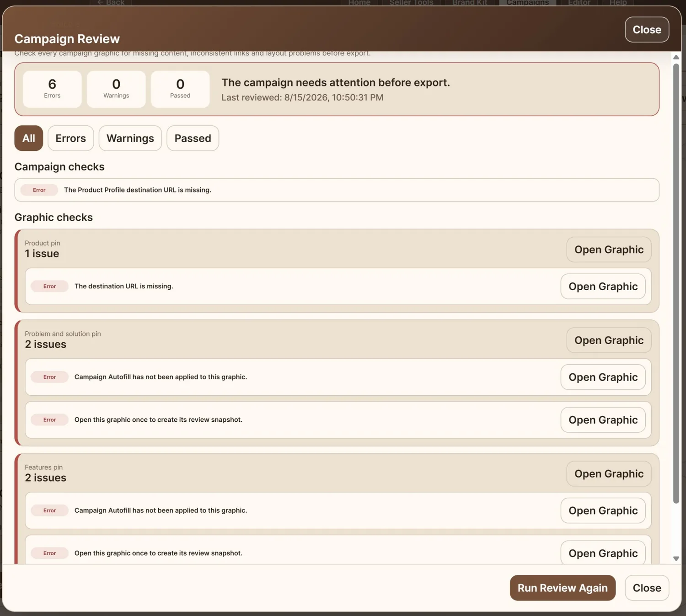Click the 'Last reviewed' timestamp text
686x616 pixels.
pyautogui.click(x=302, y=97)
